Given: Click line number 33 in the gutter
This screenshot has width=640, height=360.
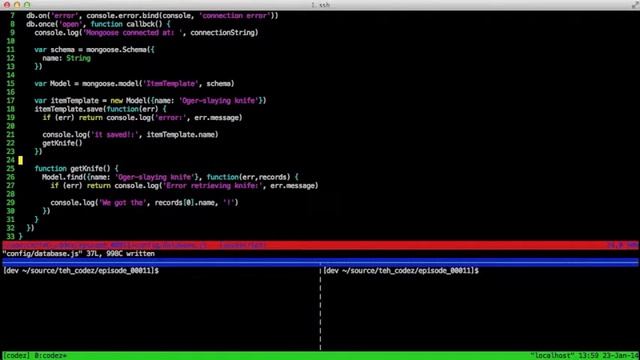Looking at the screenshot, I should pyautogui.click(x=11, y=236).
